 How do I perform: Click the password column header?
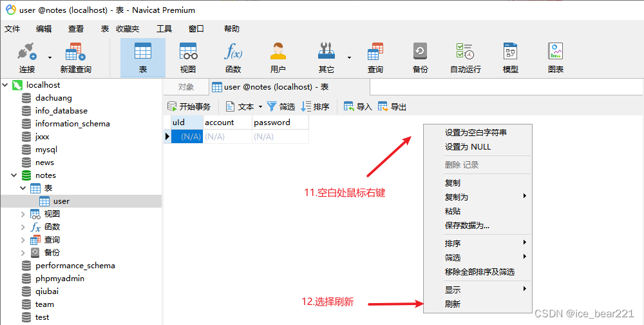[x=280, y=122]
